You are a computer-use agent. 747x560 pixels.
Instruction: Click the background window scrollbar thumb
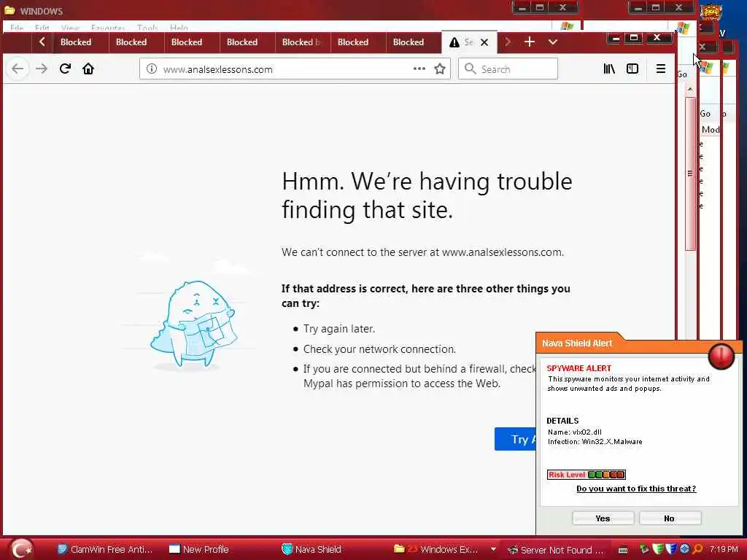[x=690, y=174]
